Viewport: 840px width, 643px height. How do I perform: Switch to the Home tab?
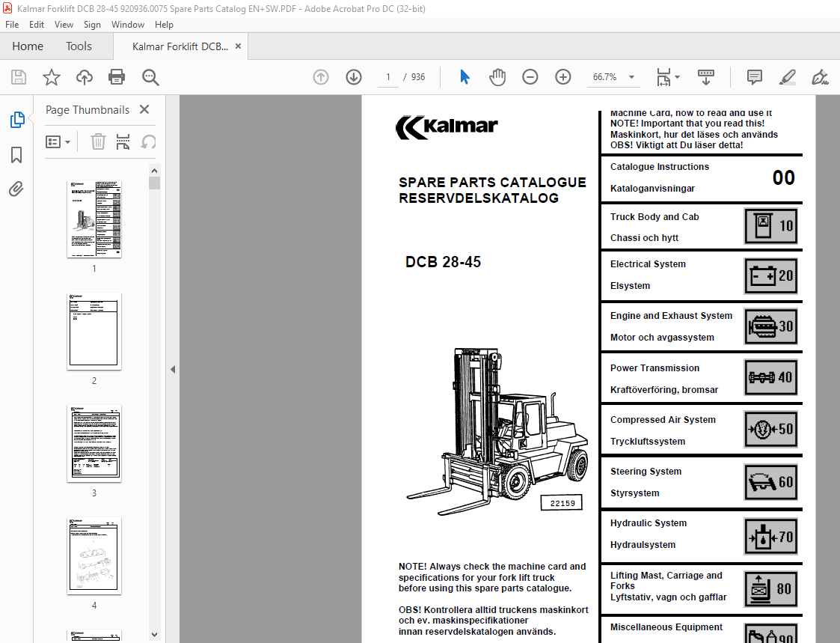[28, 46]
